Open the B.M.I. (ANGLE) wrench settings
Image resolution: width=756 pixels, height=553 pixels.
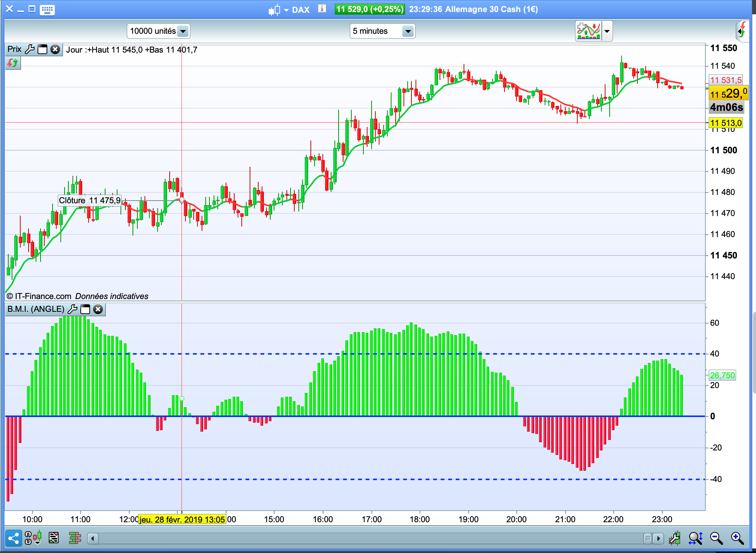click(72, 309)
